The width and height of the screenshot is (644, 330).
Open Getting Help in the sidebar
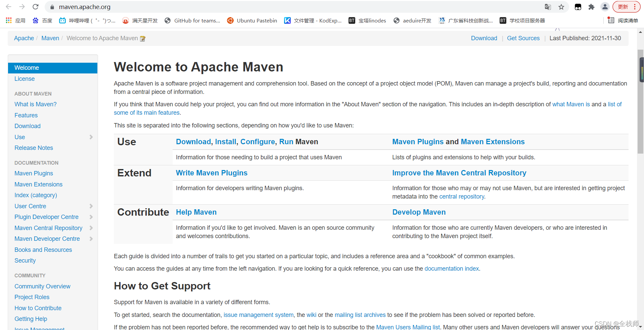[x=31, y=319]
